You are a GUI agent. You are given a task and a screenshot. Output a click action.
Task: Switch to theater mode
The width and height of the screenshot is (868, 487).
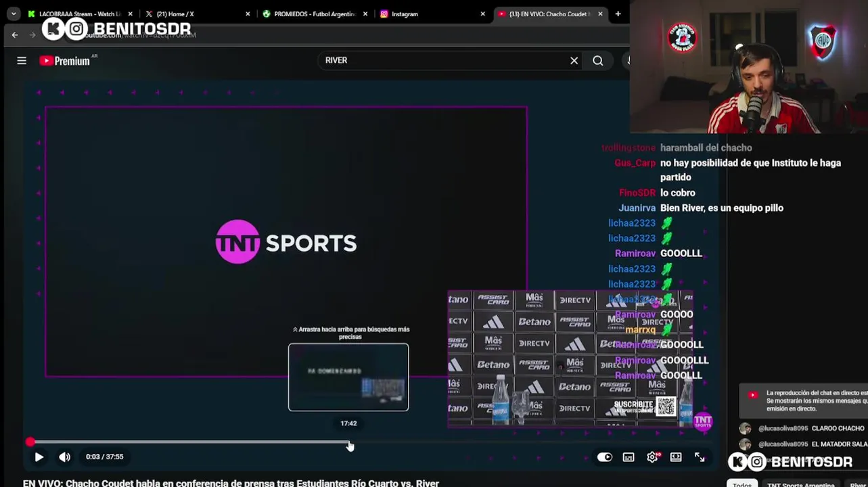click(676, 457)
